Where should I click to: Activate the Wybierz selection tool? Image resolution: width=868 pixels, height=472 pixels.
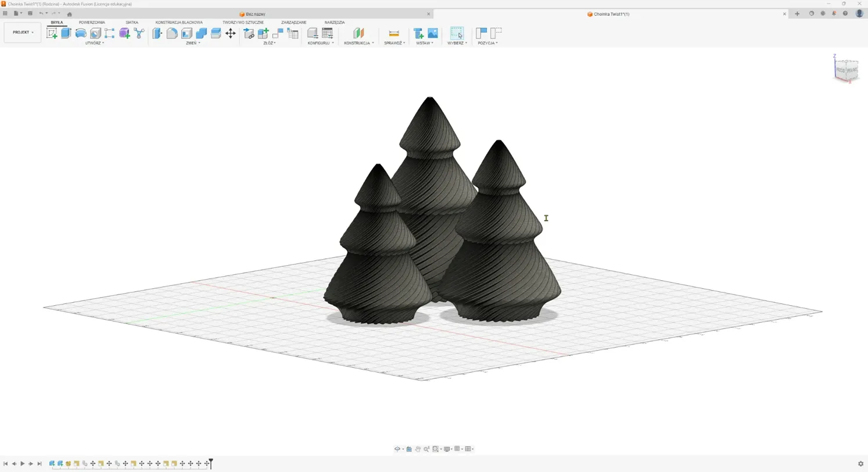tap(457, 33)
